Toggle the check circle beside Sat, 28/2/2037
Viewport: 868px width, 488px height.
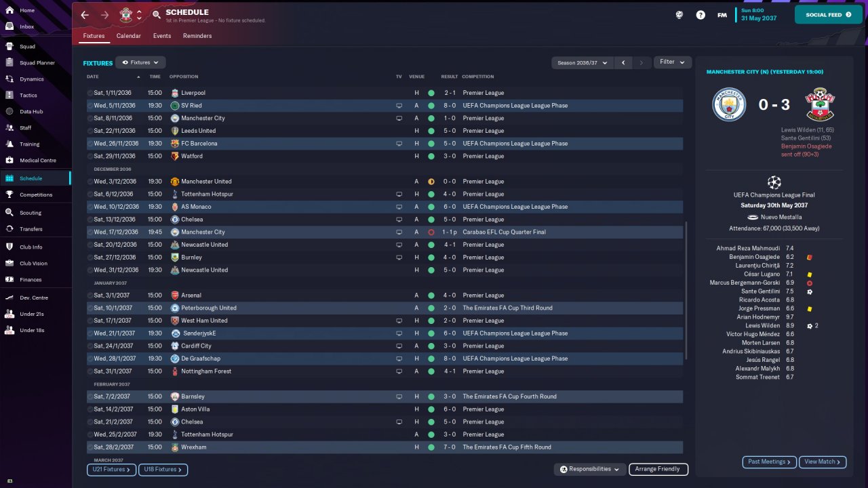pos(90,447)
